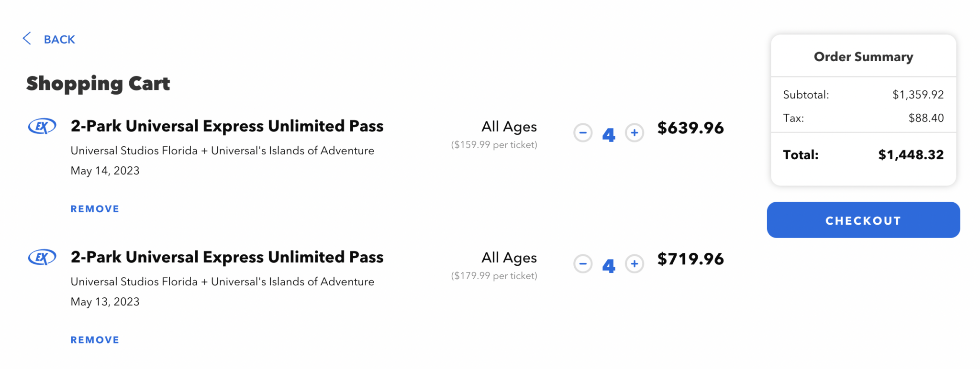Remove the May 14, 2023 pass from cart

(x=94, y=209)
